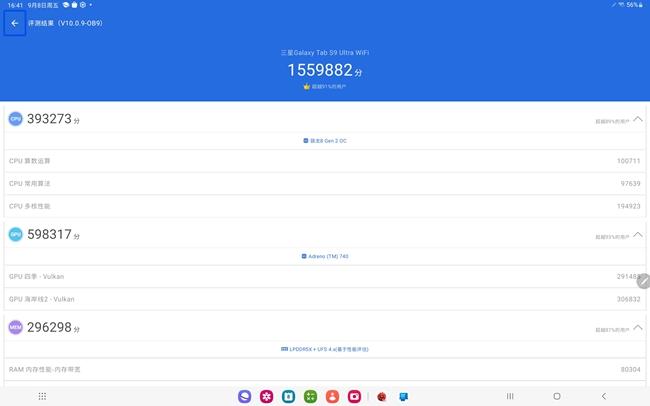Open the blue recent app icon in taskbar

tap(403, 397)
